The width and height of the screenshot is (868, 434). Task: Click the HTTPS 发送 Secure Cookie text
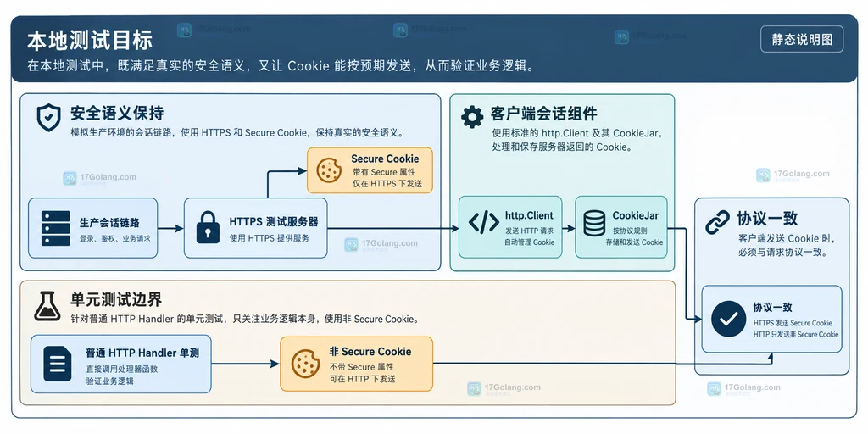[793, 323]
